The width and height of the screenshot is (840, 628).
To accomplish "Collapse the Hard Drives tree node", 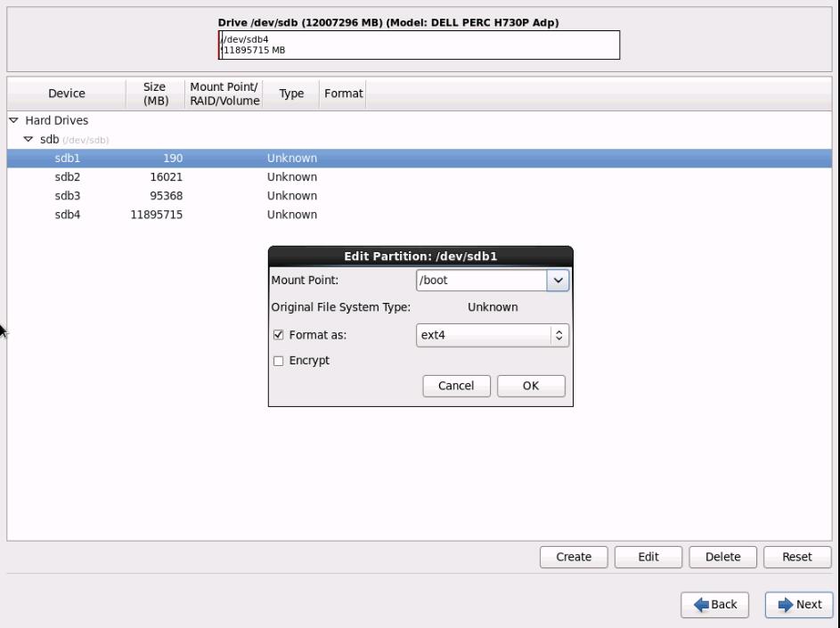I will point(13,120).
